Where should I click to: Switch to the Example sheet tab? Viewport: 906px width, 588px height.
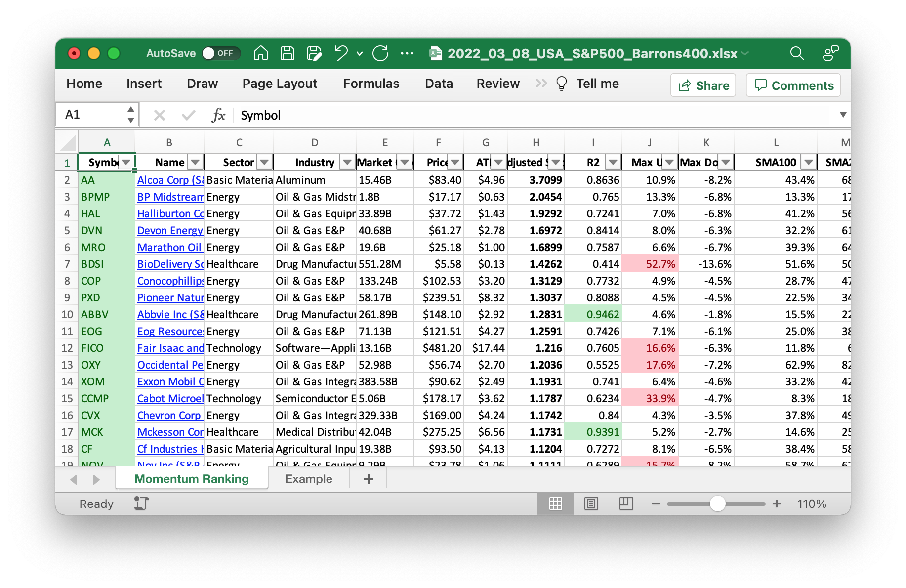[x=308, y=479]
